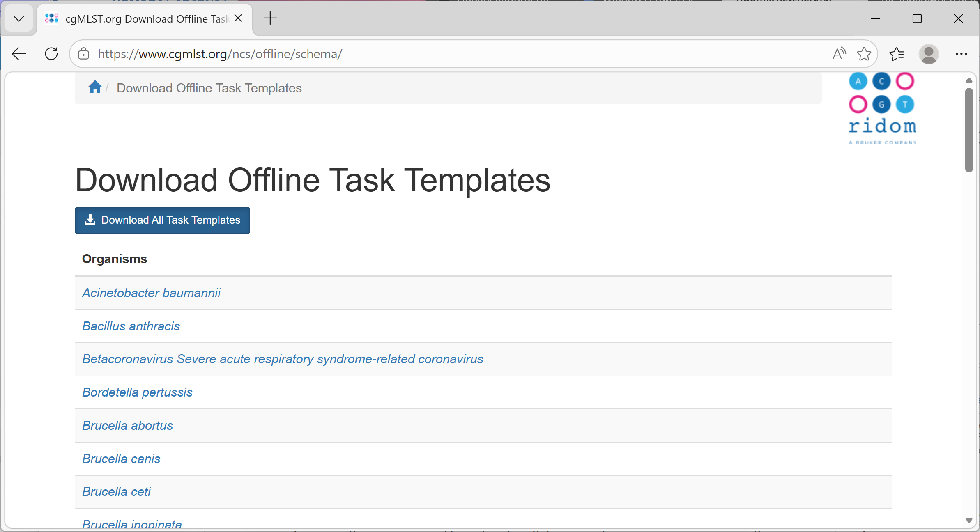Add this page to favorites
The width and height of the screenshot is (980, 532).
pyautogui.click(x=864, y=54)
